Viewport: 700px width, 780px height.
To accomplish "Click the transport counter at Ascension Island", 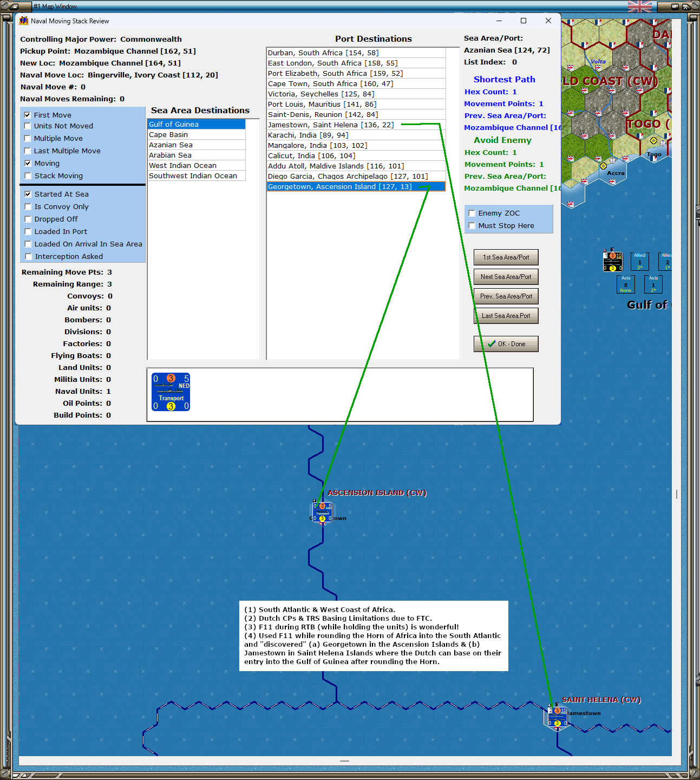I will click(322, 512).
